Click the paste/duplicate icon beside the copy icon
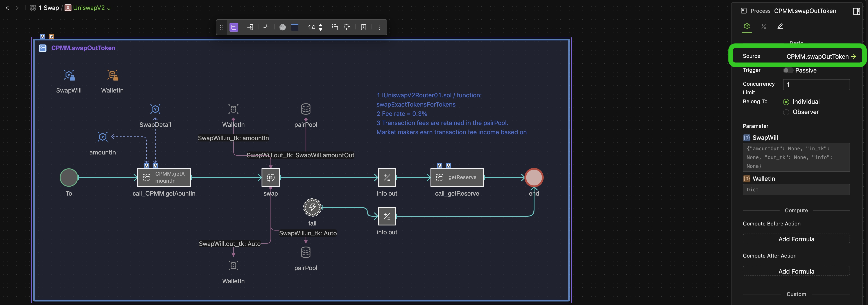Viewport: 868px width, 305px height. [347, 27]
